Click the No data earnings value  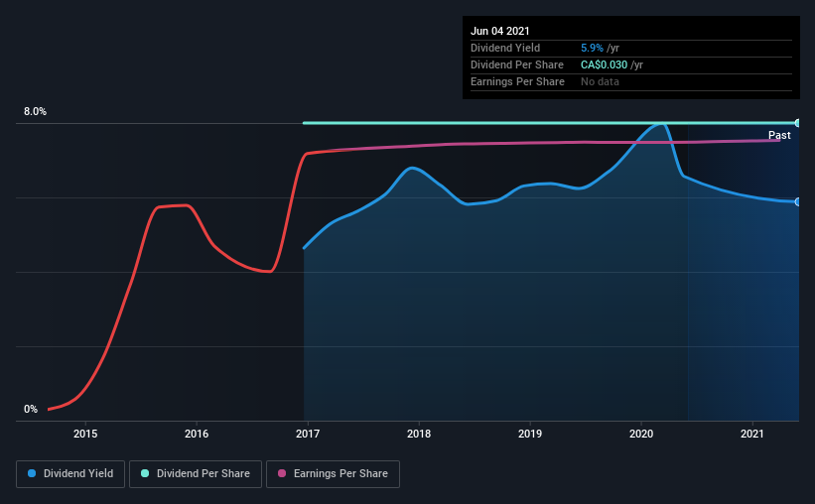[x=600, y=81]
